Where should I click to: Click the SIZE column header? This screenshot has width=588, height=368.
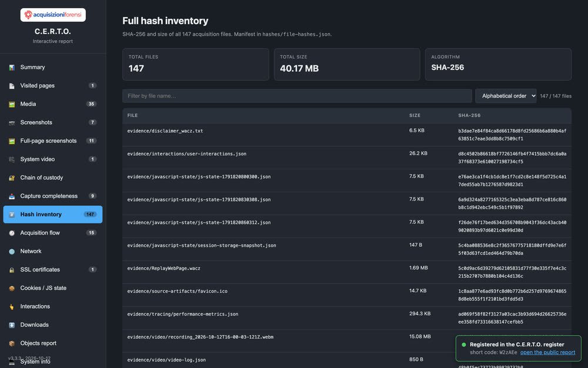click(415, 115)
